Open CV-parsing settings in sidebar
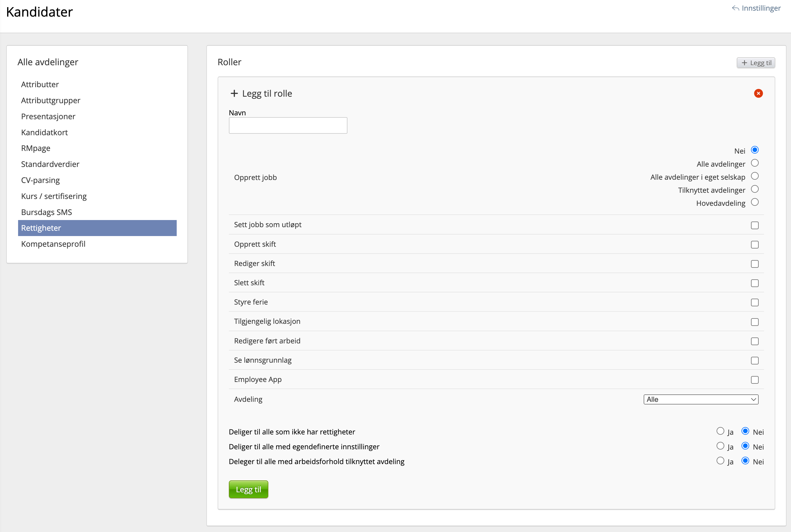 [40, 180]
